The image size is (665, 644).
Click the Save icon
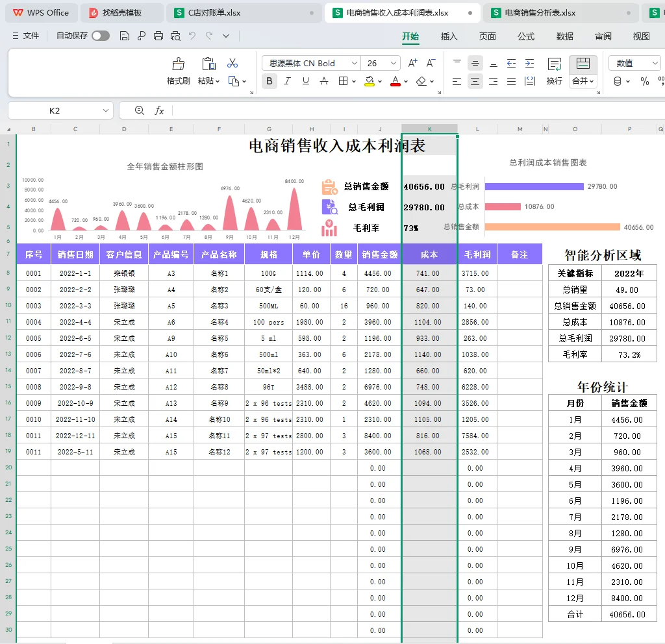(x=124, y=36)
